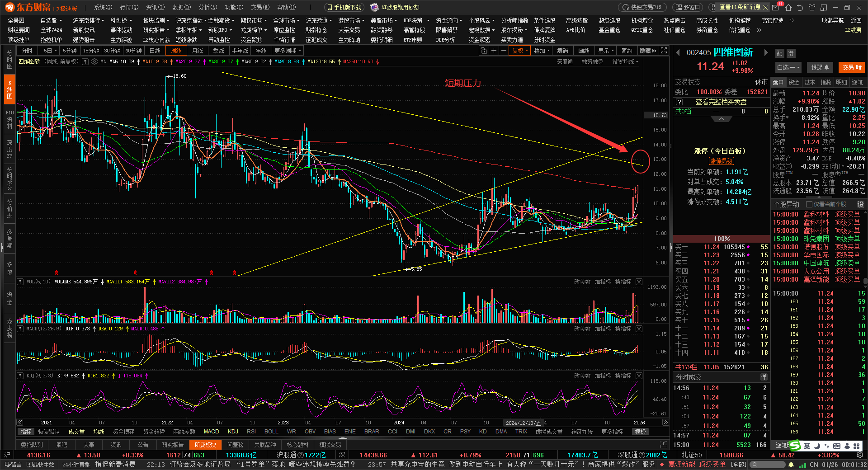This screenshot has width=868, height=470.
Task: Click the orange 交易 button
Action: coord(852,67)
